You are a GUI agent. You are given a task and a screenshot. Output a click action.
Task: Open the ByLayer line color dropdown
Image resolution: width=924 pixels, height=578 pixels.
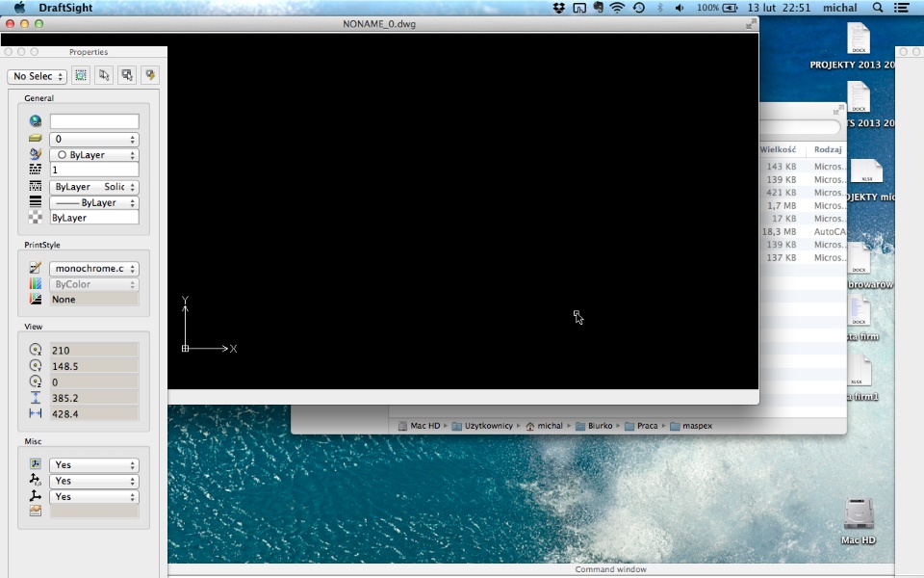click(x=94, y=154)
